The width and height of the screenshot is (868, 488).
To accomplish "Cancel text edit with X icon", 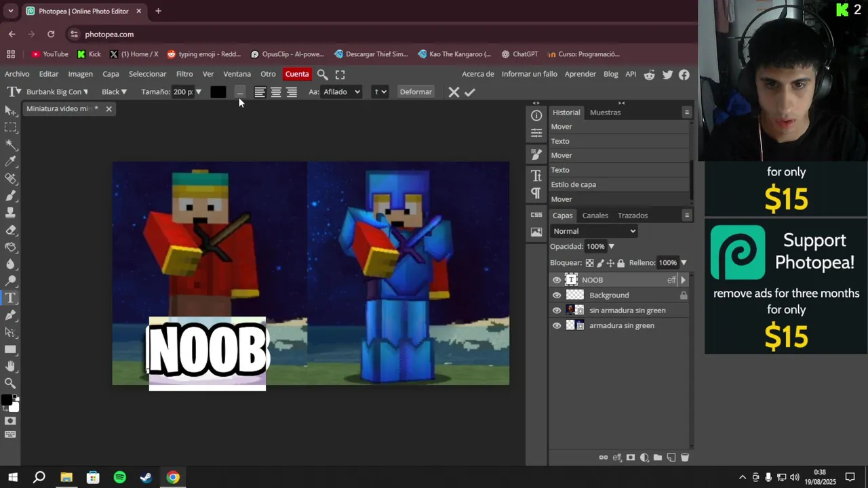I will tap(454, 92).
